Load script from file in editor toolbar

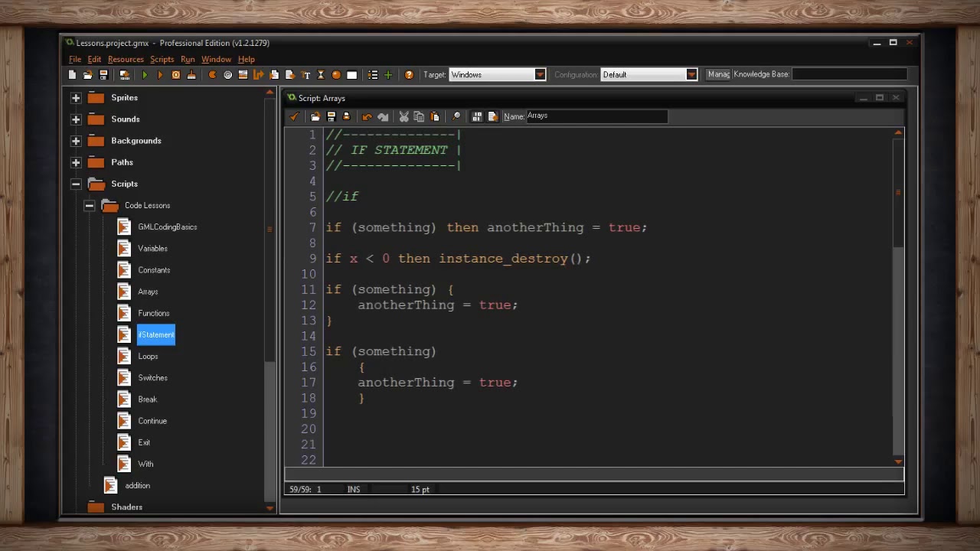[x=315, y=116]
